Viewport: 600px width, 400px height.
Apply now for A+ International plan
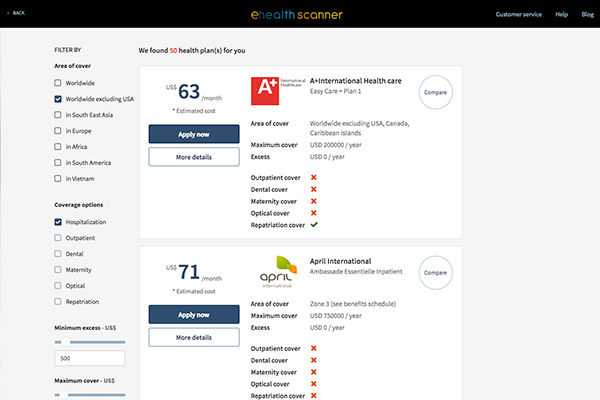point(194,134)
